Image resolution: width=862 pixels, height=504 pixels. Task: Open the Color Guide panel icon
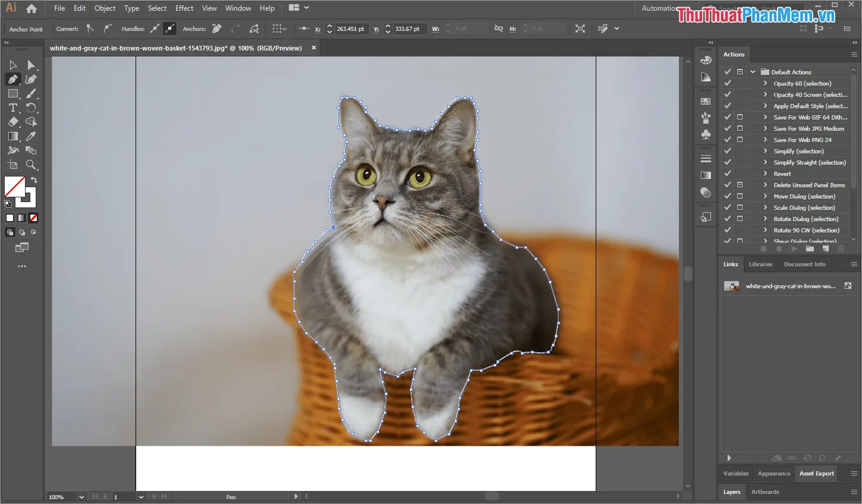[706, 77]
